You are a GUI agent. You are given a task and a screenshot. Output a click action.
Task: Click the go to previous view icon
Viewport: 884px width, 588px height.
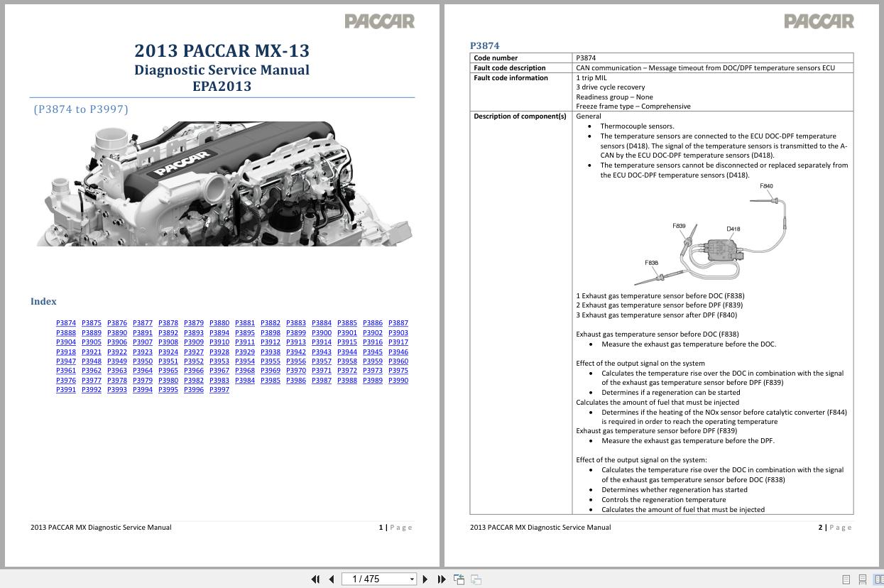tap(459, 579)
